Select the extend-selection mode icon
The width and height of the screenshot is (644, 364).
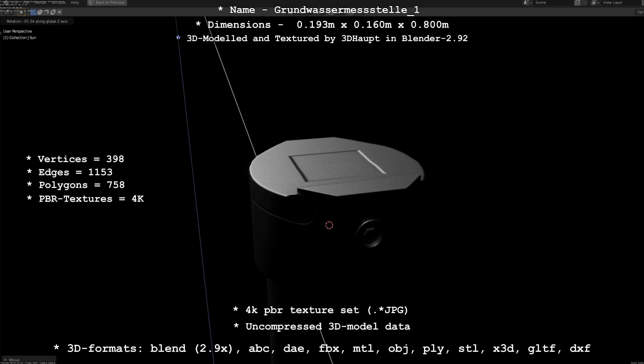coord(40,12)
